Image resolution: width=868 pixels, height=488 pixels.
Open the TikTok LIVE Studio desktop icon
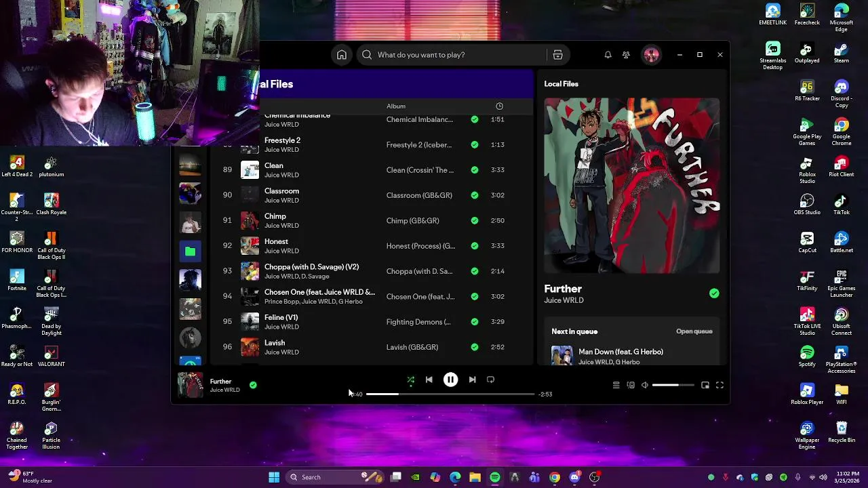point(807,321)
